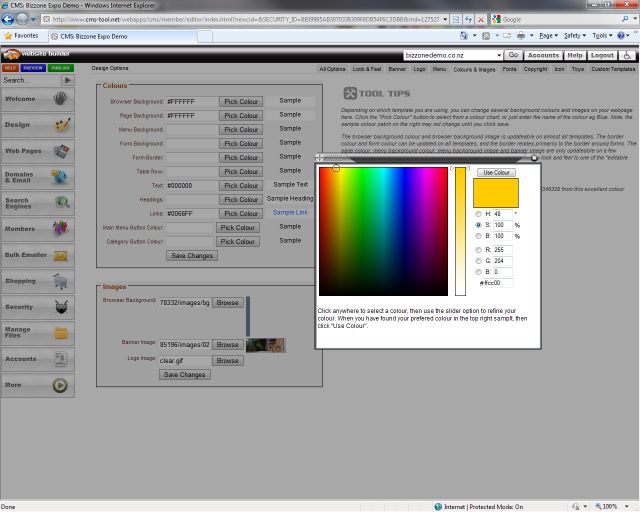Viewport: 640px width, 512px height.
Task: Click the More play-arrow sidebar button
Action: click(37, 384)
